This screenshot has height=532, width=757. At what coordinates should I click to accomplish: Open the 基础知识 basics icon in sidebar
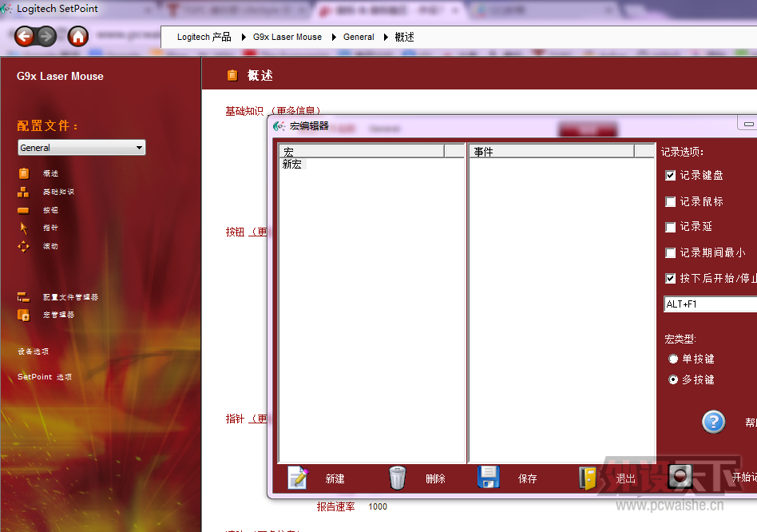(24, 192)
